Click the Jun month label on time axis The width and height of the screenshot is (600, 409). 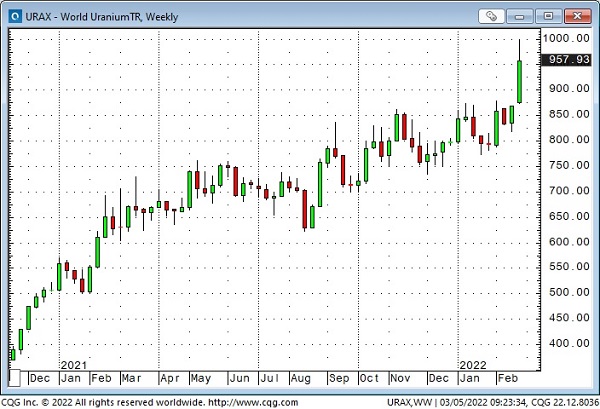[x=239, y=378]
